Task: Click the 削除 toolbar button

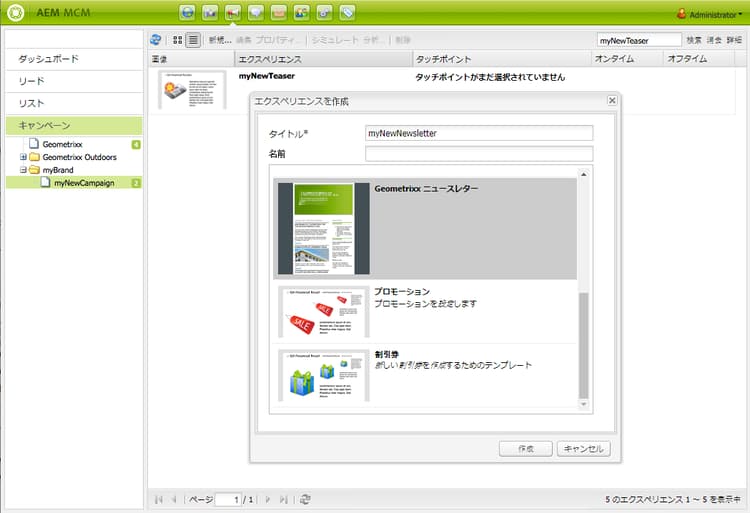Action: 403,40
